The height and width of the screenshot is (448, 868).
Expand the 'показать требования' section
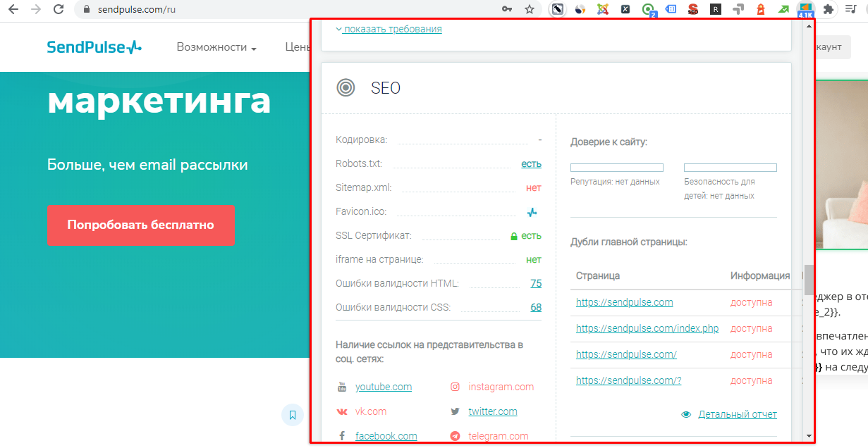click(389, 29)
